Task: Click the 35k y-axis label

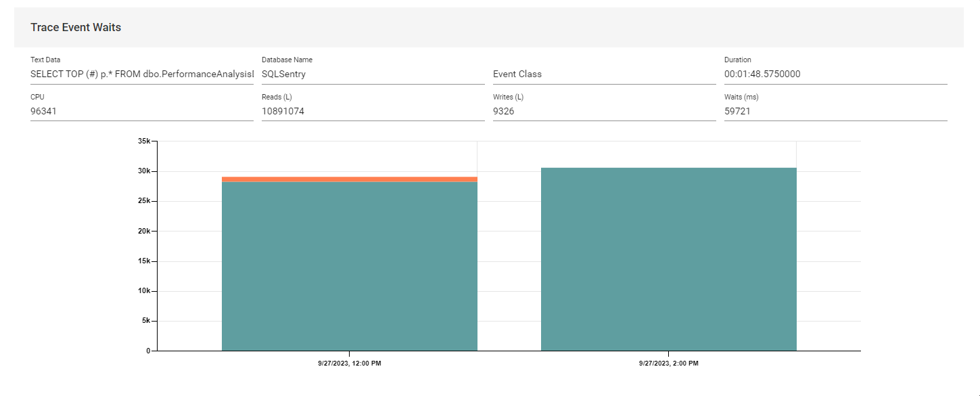Action: pyautogui.click(x=143, y=141)
